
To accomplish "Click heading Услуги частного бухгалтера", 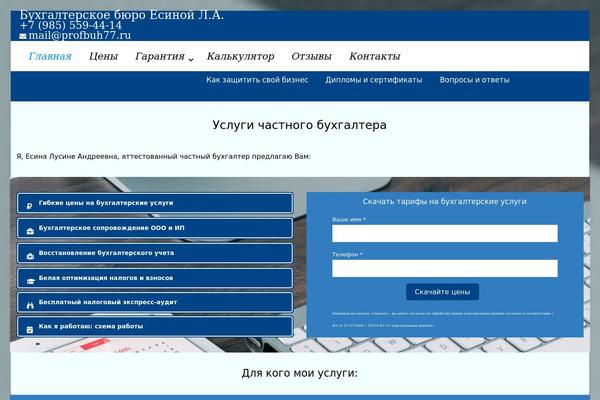I will [300, 125].
